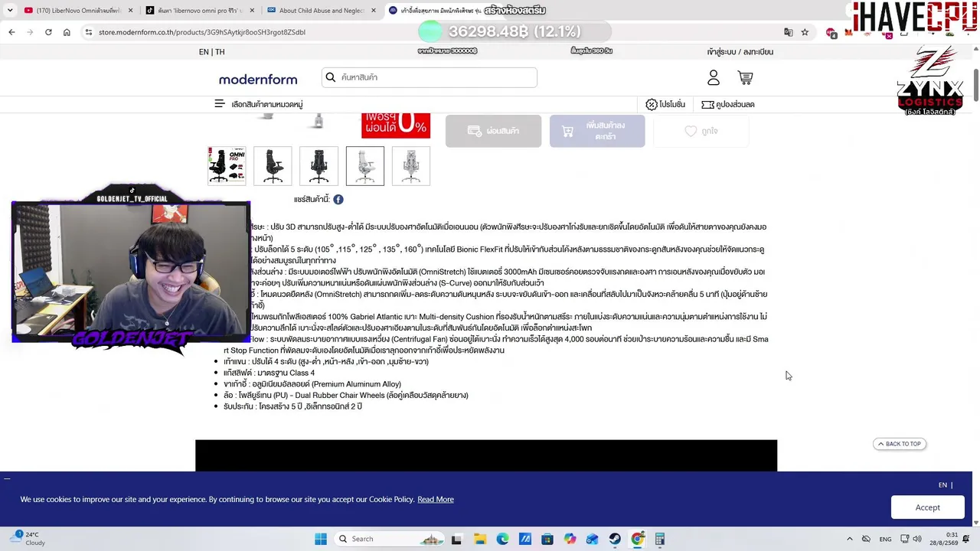This screenshot has width=980, height=551.
Task: Select the white chair side thumbnail
Action: 365,166
